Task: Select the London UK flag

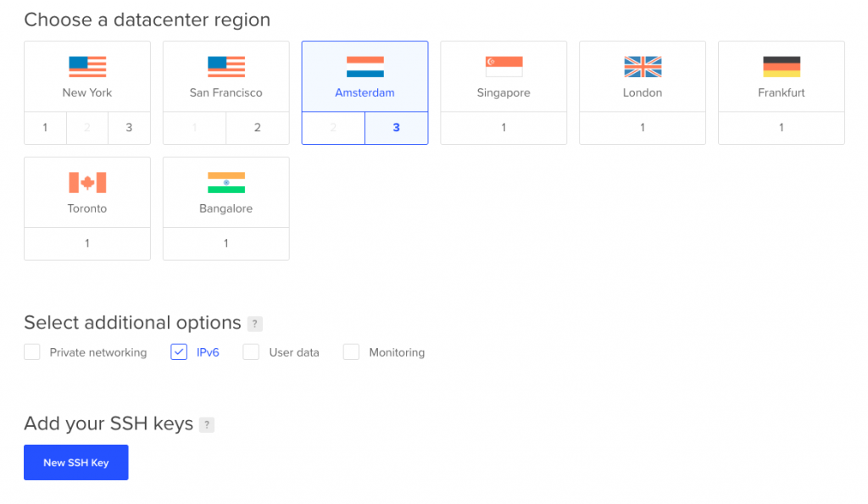Action: click(x=643, y=67)
